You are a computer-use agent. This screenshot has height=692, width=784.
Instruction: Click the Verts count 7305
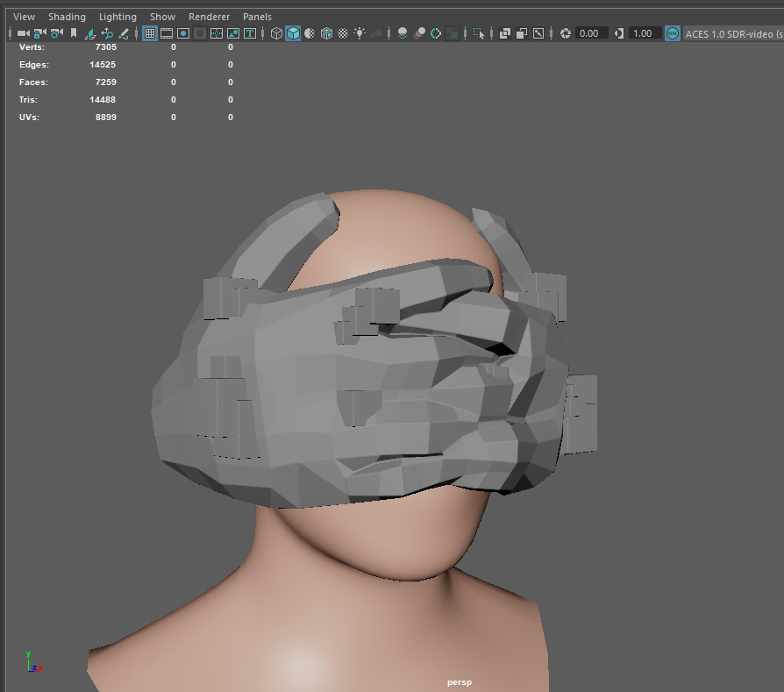(105, 47)
